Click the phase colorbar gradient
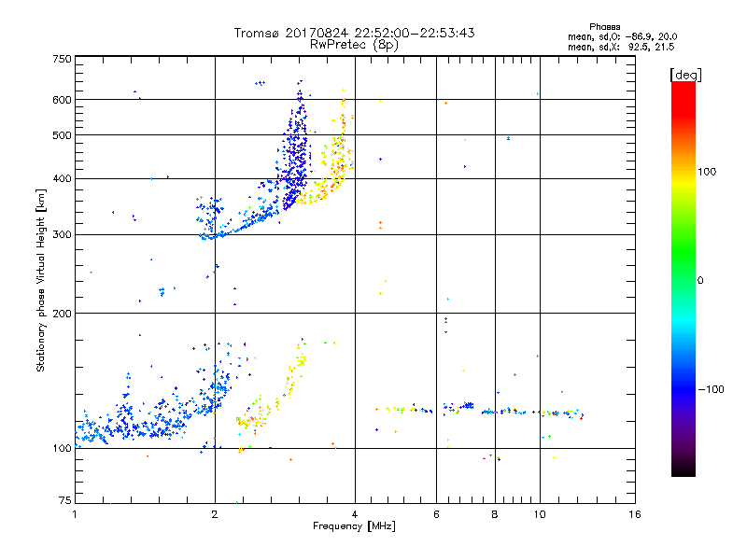Screen dimensions: 747x560 684,278
